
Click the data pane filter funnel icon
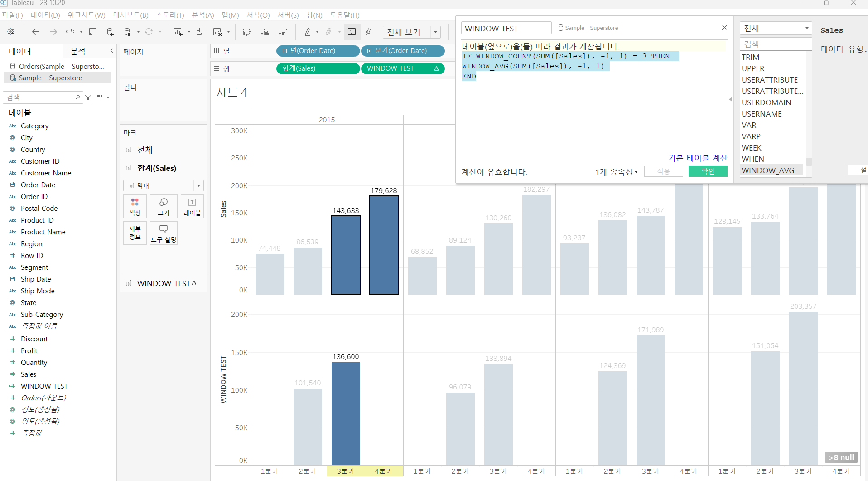88,97
